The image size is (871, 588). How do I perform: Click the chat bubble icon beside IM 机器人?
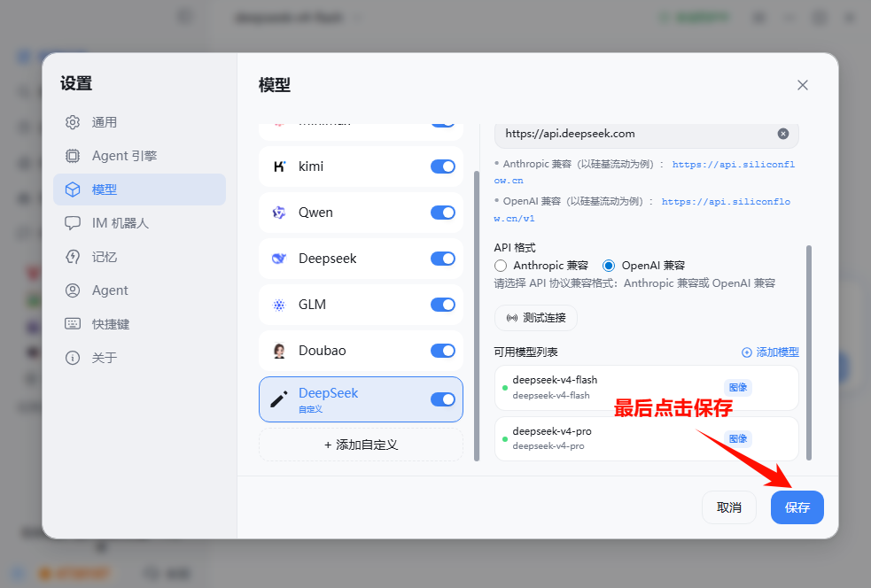point(73,223)
